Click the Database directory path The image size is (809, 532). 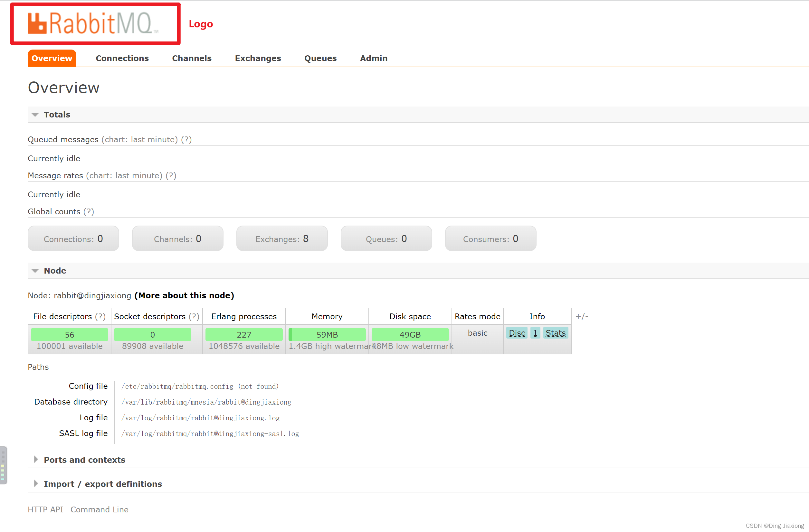[x=206, y=402]
